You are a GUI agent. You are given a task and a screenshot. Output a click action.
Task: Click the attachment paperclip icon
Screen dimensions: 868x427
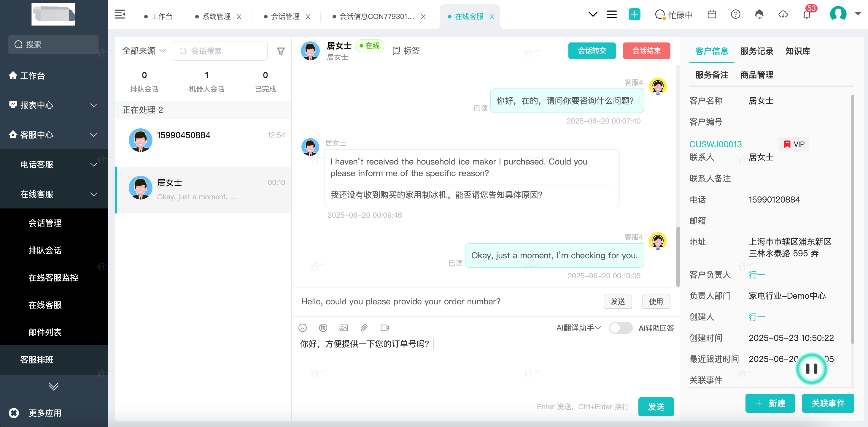[x=364, y=328]
